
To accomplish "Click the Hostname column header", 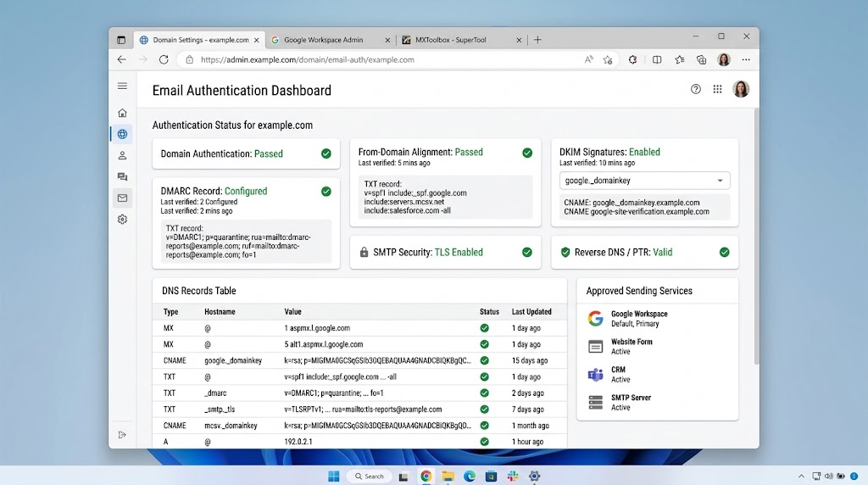I will click(220, 312).
